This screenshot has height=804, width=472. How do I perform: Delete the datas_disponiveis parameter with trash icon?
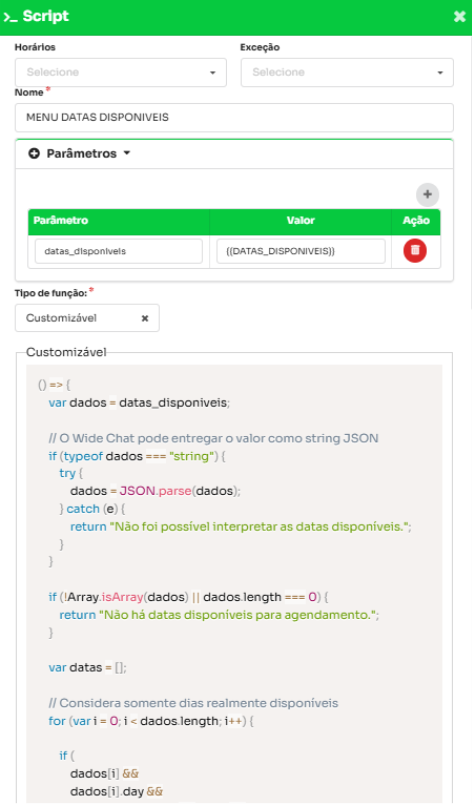click(415, 251)
